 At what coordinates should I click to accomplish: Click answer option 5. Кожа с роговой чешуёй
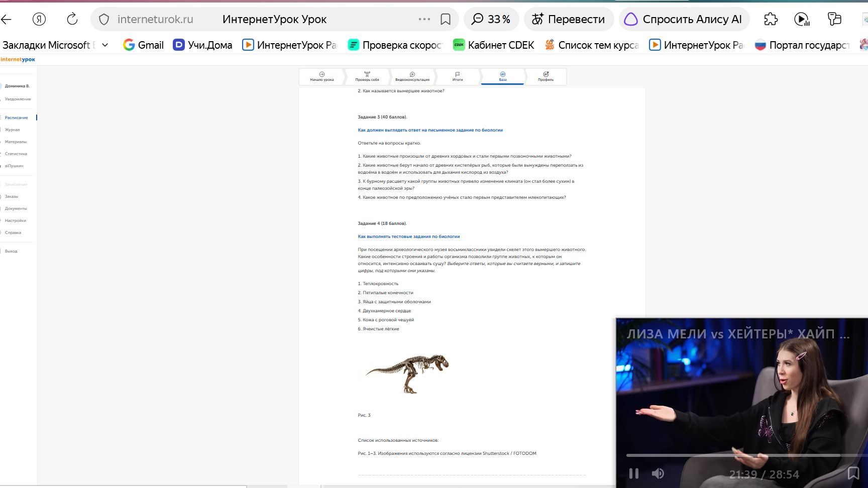click(386, 320)
